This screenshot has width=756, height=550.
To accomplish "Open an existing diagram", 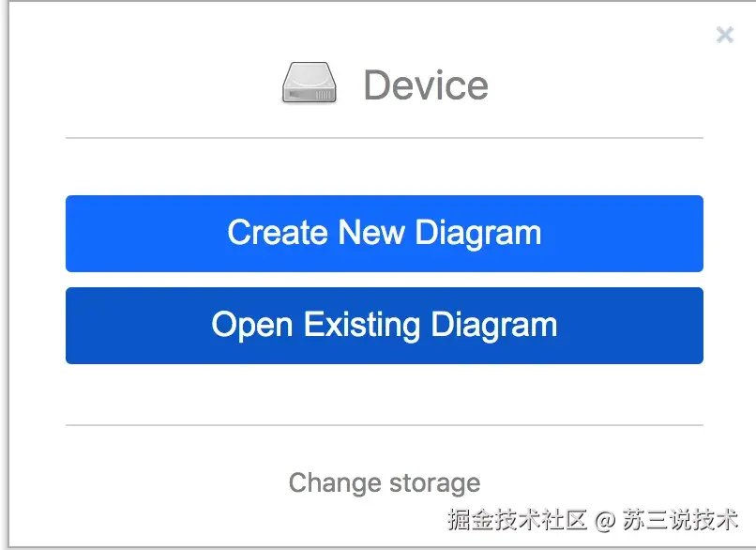I will tap(384, 326).
